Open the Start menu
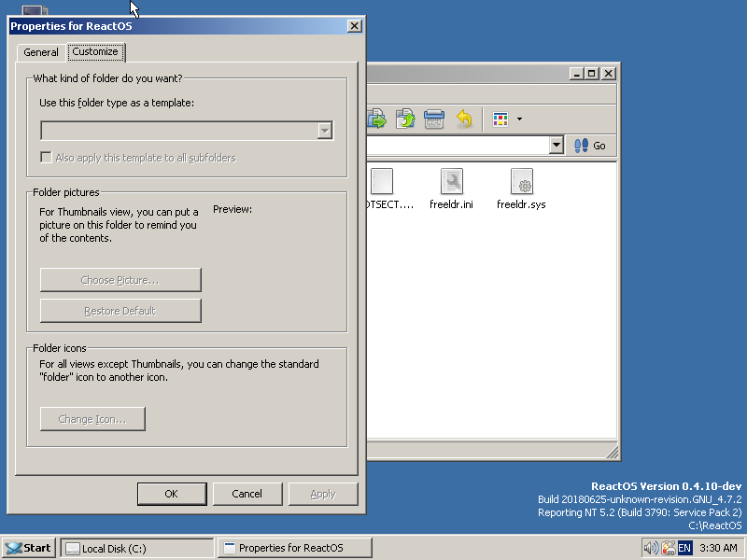 28,548
